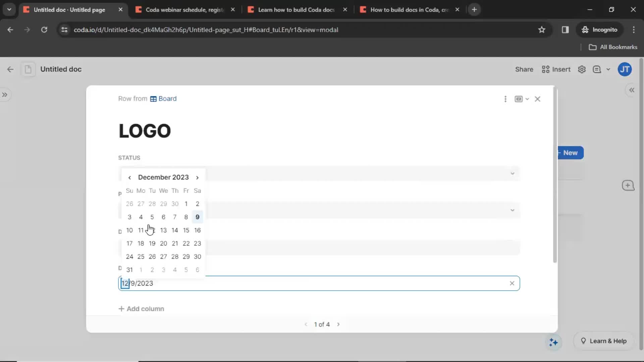
Task: Select December 15 on the calendar
Action: (186, 230)
